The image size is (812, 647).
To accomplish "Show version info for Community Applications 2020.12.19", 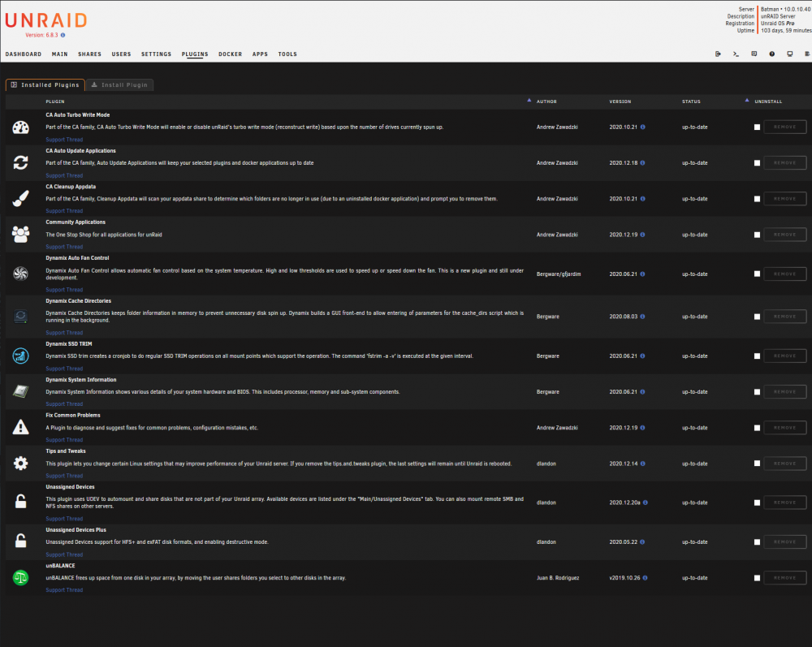I will tap(642, 235).
